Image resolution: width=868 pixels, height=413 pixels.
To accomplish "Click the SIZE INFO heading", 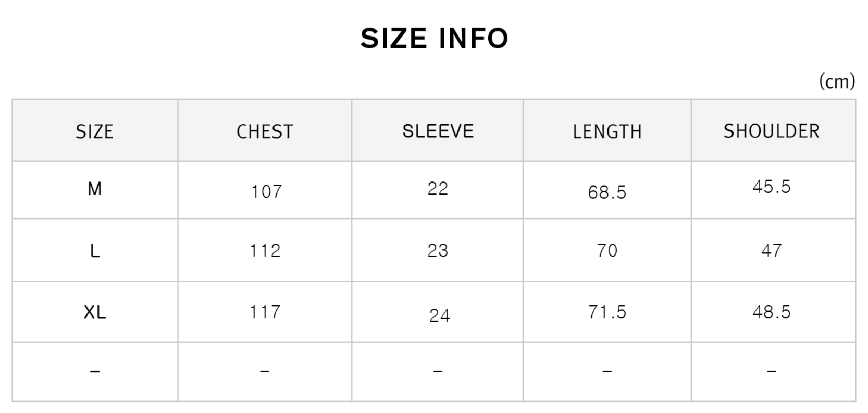I will click(434, 39).
